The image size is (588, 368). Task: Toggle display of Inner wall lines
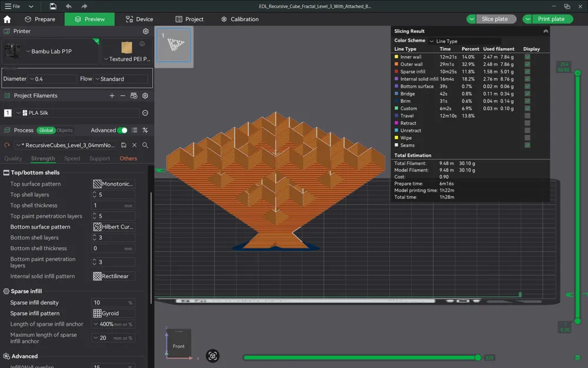click(x=527, y=57)
